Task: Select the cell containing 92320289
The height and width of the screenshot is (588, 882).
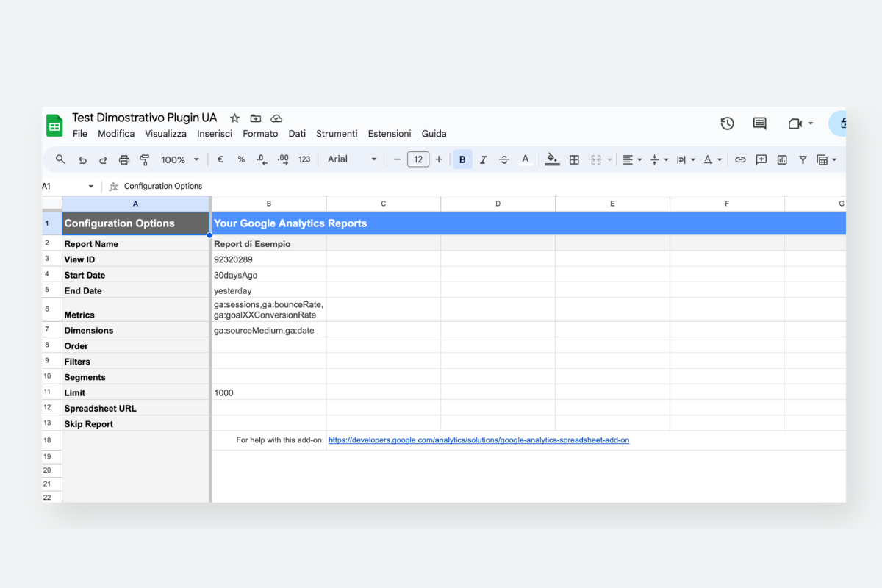Action: tap(269, 259)
